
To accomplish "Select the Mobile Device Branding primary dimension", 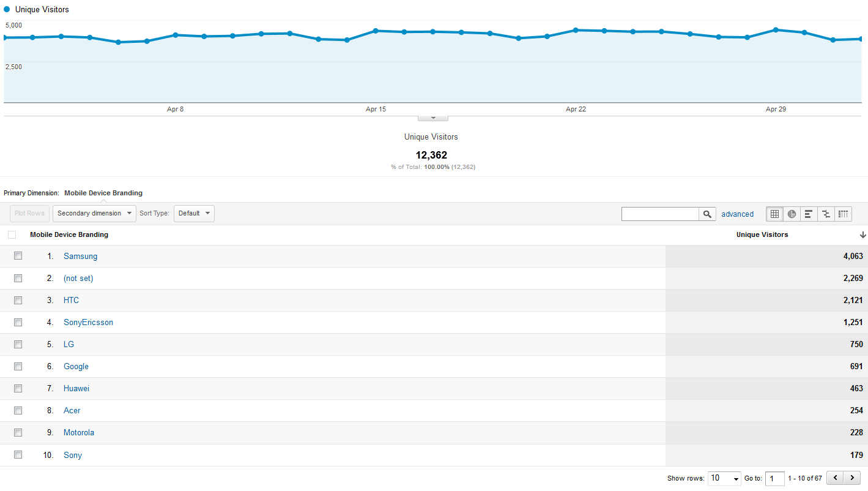I will (103, 193).
